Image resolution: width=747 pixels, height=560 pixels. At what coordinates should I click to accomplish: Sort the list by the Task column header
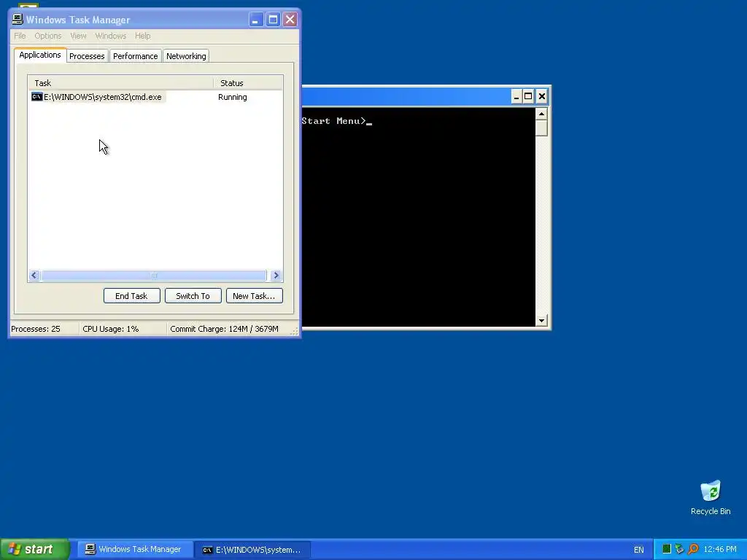tap(120, 83)
